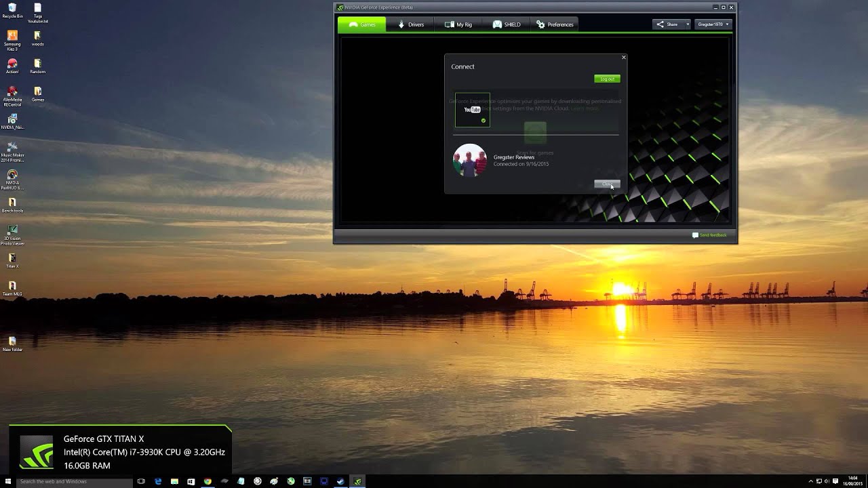
Task: Open Steam from the taskbar
Action: click(x=340, y=481)
